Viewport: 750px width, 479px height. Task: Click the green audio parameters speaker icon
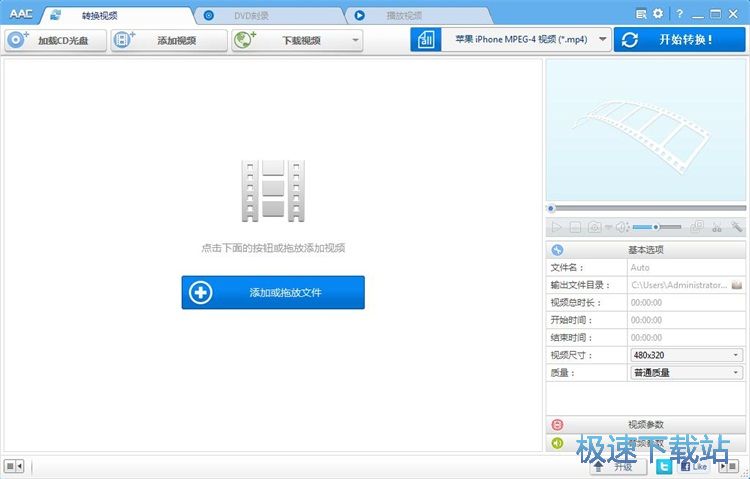pyautogui.click(x=557, y=443)
